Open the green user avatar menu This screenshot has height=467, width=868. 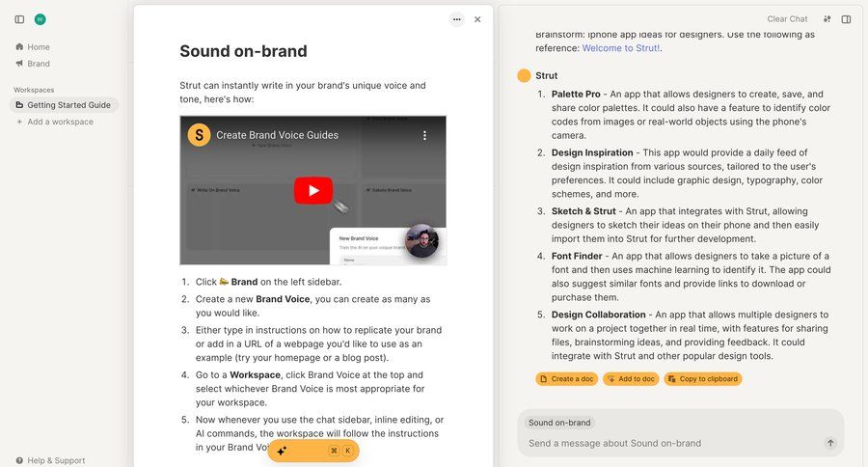pos(40,19)
